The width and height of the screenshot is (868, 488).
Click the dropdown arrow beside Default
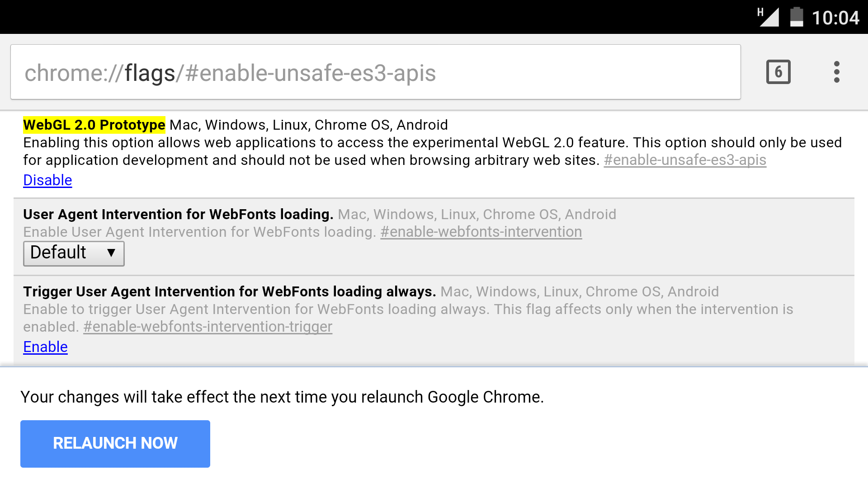(x=111, y=253)
